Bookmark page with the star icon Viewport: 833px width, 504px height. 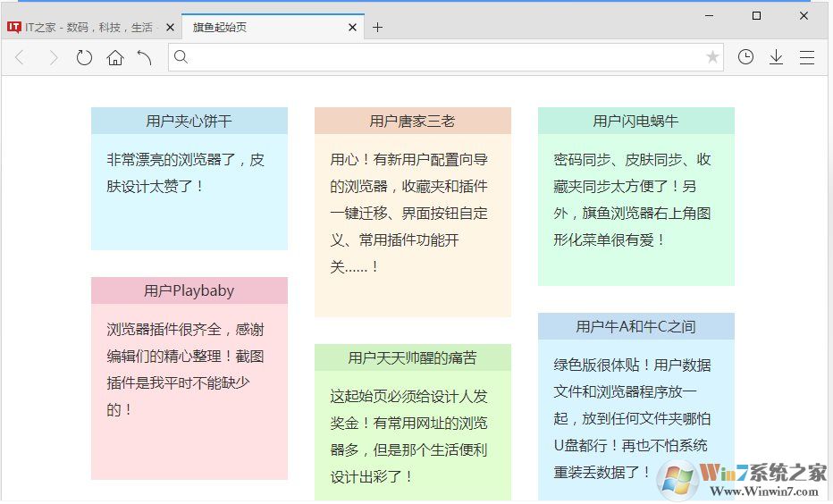[x=712, y=58]
